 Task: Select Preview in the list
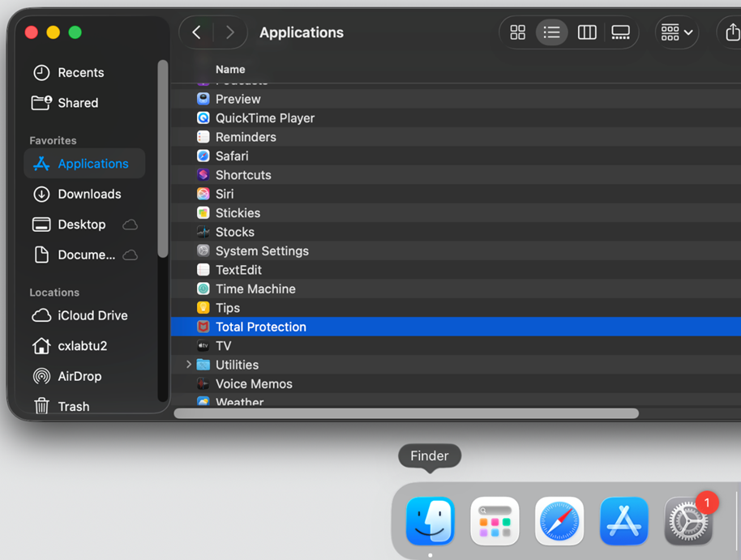click(x=456, y=99)
